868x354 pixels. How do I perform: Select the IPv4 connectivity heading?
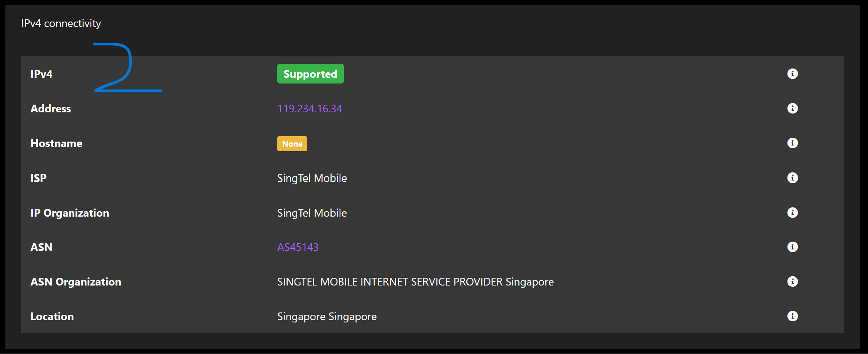coord(61,23)
